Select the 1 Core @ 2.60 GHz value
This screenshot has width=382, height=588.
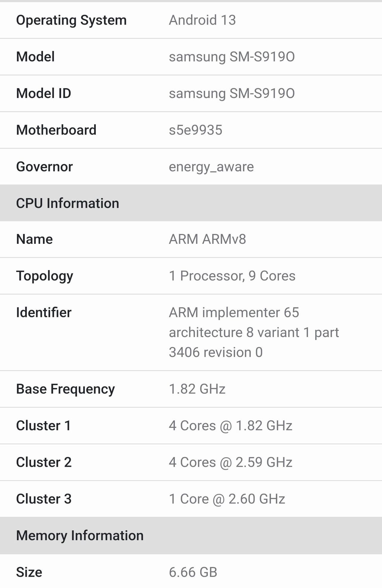click(227, 499)
